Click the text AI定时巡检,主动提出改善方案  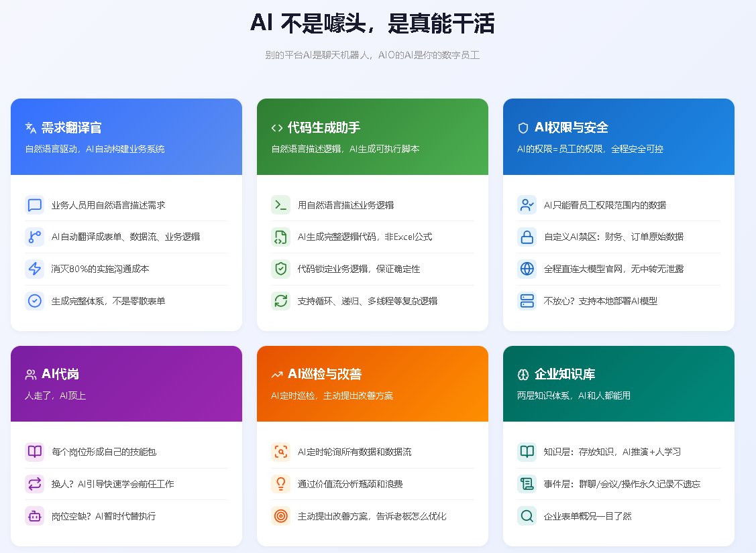coord(331,395)
